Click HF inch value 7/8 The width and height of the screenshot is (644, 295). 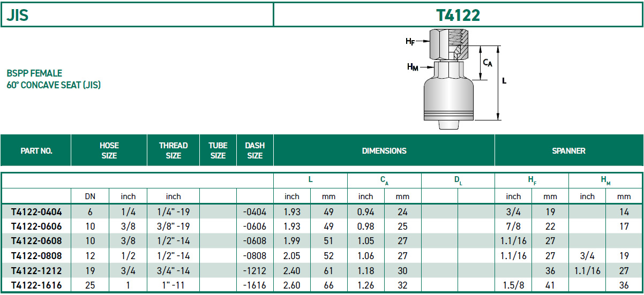(x=513, y=226)
